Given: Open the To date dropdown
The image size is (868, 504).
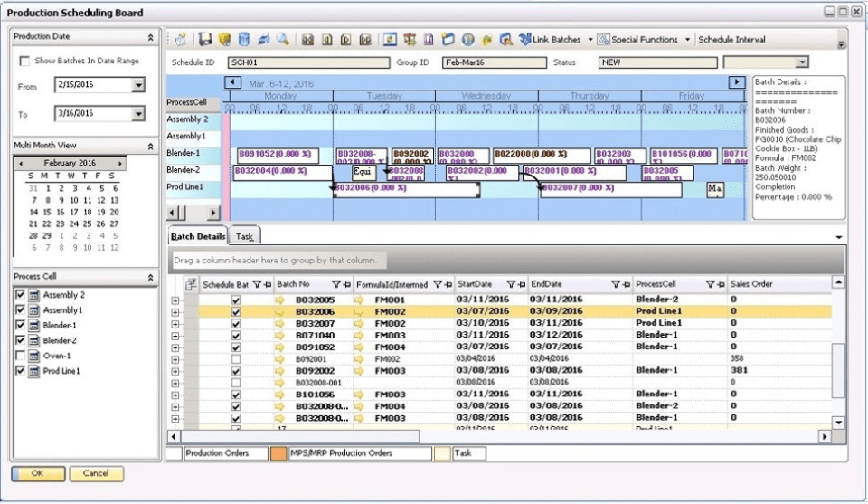Looking at the screenshot, I should pos(138,113).
